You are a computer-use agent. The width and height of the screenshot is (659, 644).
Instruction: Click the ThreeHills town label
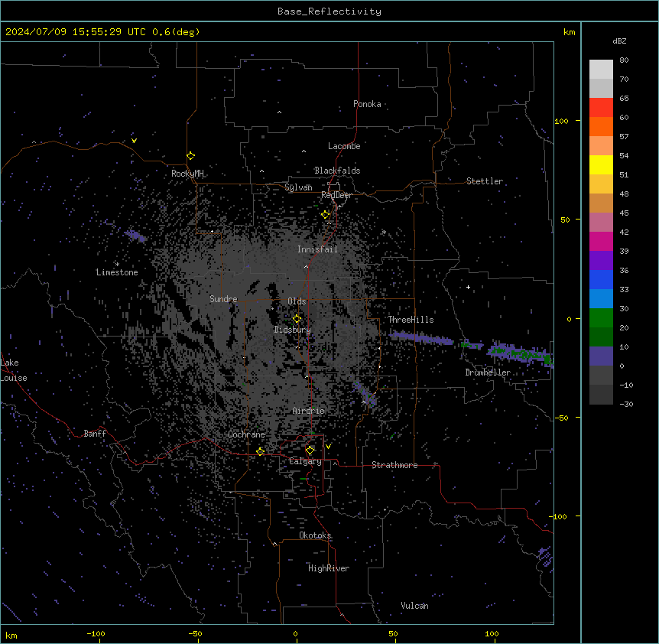coord(411,320)
